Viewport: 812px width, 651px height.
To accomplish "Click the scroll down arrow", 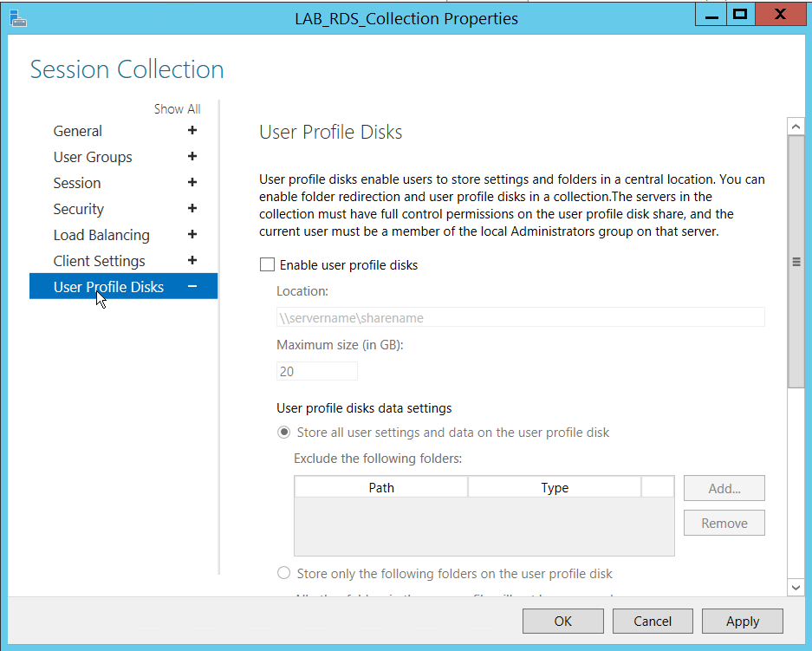I will coord(796,588).
